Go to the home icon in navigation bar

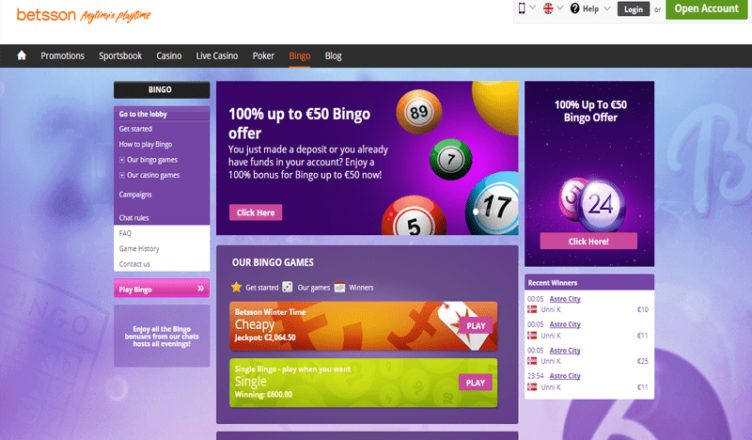tap(22, 56)
